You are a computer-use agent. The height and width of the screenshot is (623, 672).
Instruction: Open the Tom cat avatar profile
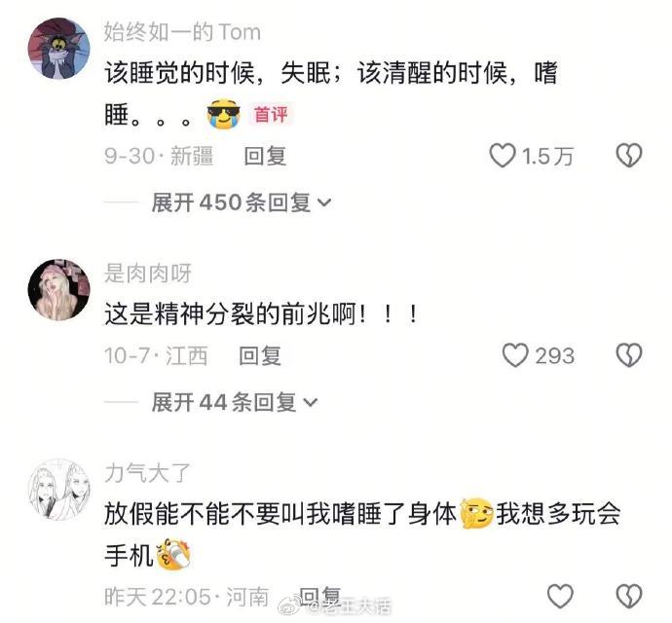coord(59,49)
